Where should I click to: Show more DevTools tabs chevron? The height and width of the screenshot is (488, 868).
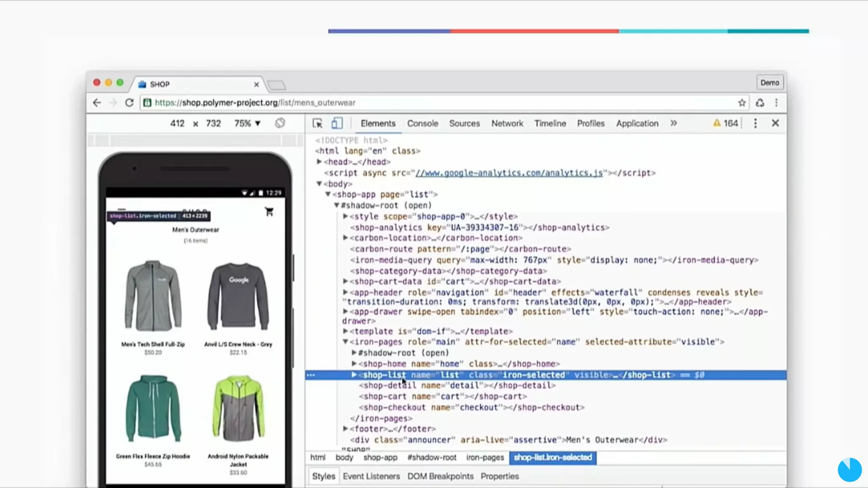pos(673,123)
